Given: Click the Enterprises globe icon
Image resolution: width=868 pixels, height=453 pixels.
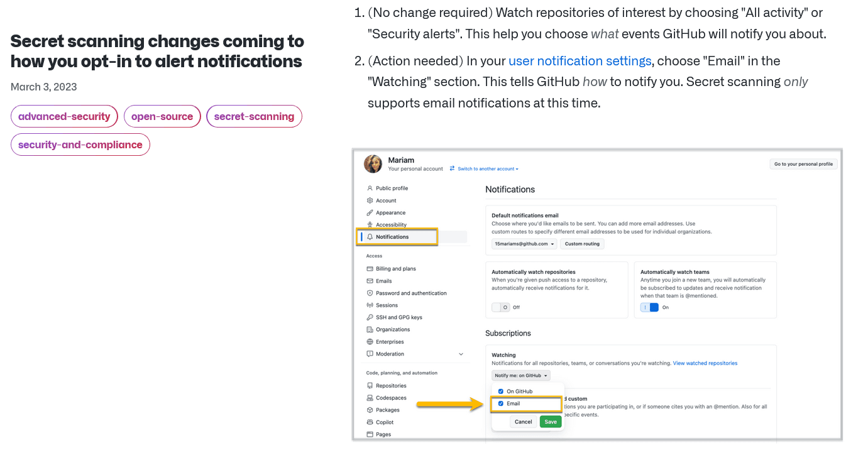Looking at the screenshot, I should tap(370, 342).
